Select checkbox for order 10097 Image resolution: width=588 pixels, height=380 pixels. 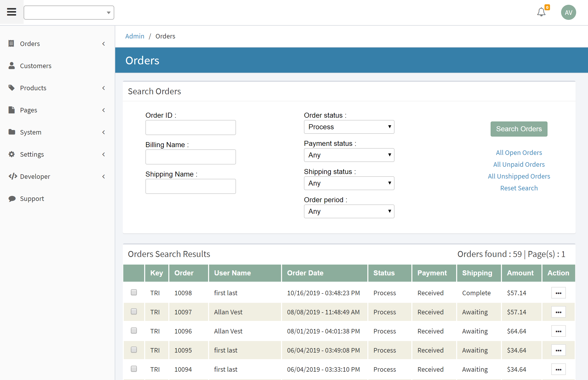[x=134, y=311]
